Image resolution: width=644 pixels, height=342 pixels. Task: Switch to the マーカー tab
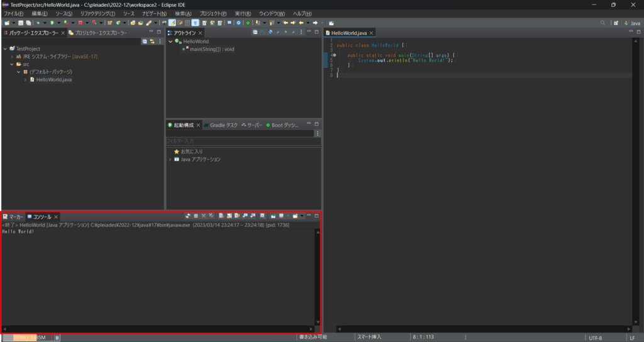(13, 216)
